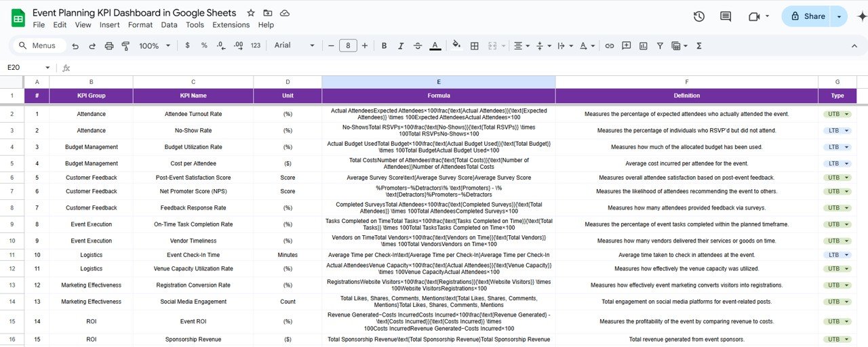Image resolution: width=868 pixels, height=347 pixels.
Task: Open the Format menu
Action: coord(140,25)
